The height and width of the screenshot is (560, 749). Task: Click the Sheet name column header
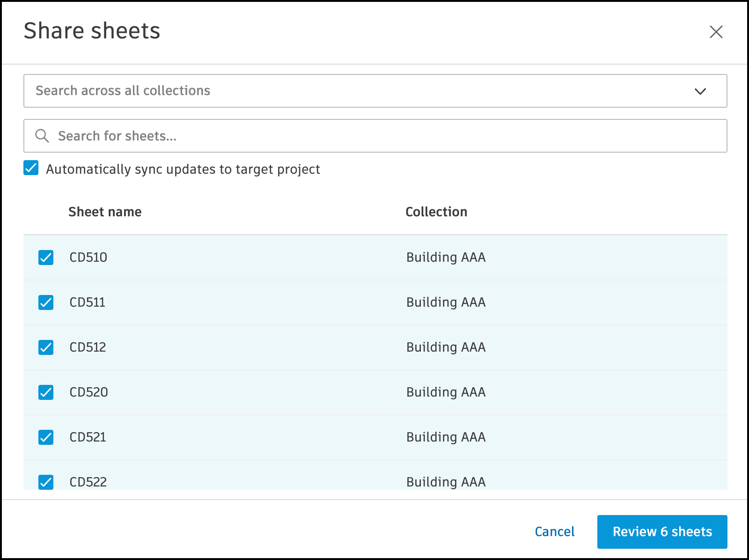click(x=105, y=212)
